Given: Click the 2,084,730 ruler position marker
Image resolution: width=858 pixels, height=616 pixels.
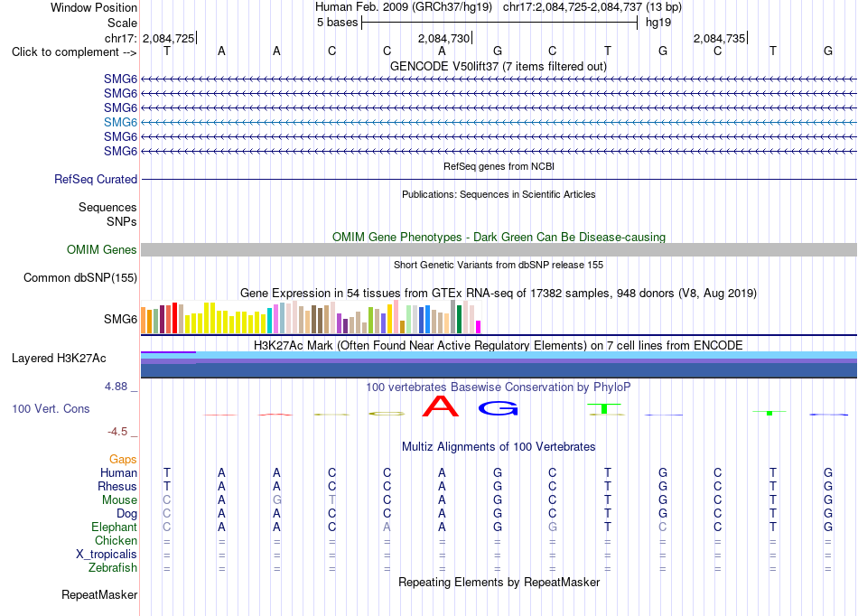Looking at the screenshot, I should click(443, 38).
